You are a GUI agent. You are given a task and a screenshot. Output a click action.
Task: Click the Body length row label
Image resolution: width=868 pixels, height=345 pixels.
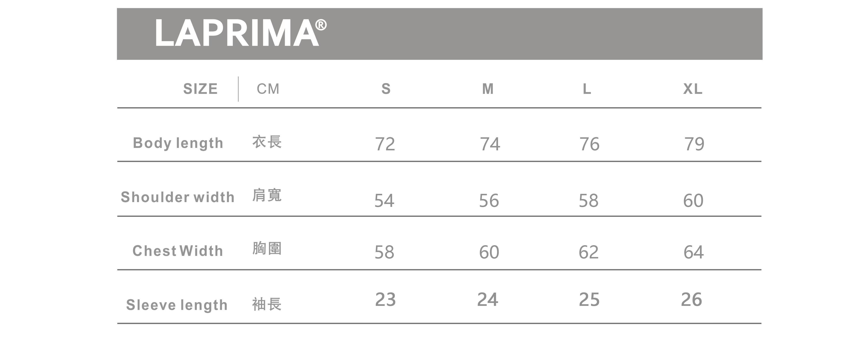tap(178, 143)
